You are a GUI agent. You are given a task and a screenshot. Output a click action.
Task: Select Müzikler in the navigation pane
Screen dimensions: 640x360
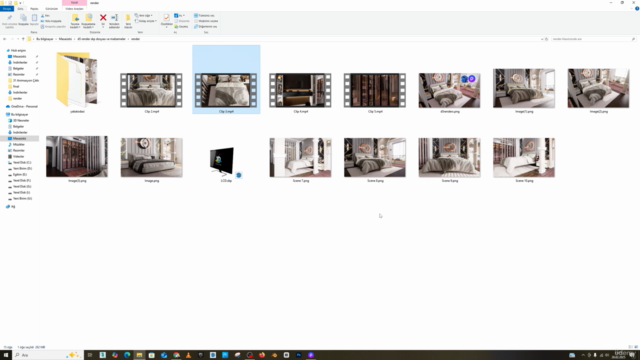tap(18, 144)
